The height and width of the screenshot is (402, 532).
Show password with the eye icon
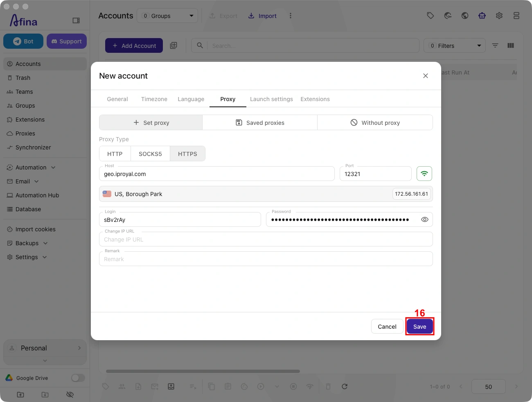pos(425,219)
